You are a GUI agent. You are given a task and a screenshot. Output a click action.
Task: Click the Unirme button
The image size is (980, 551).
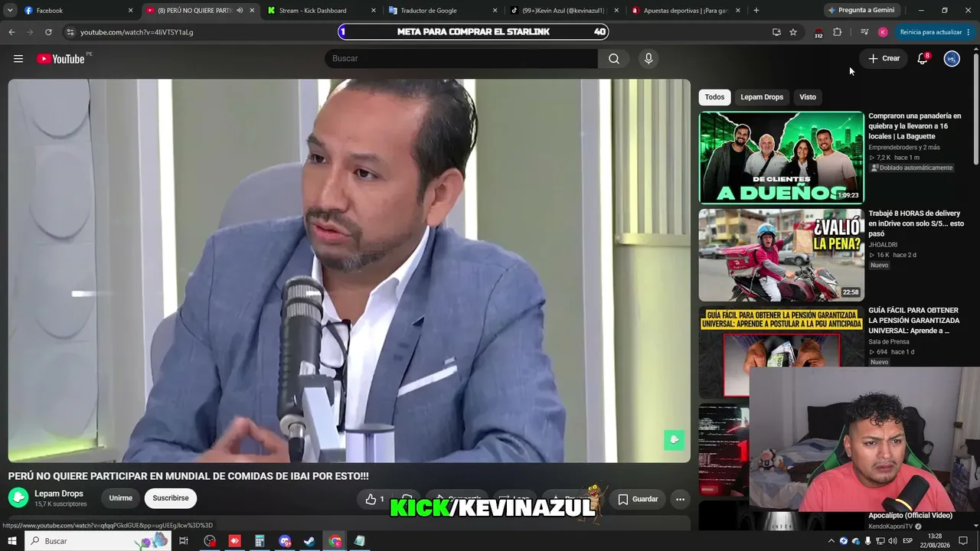pyautogui.click(x=121, y=498)
